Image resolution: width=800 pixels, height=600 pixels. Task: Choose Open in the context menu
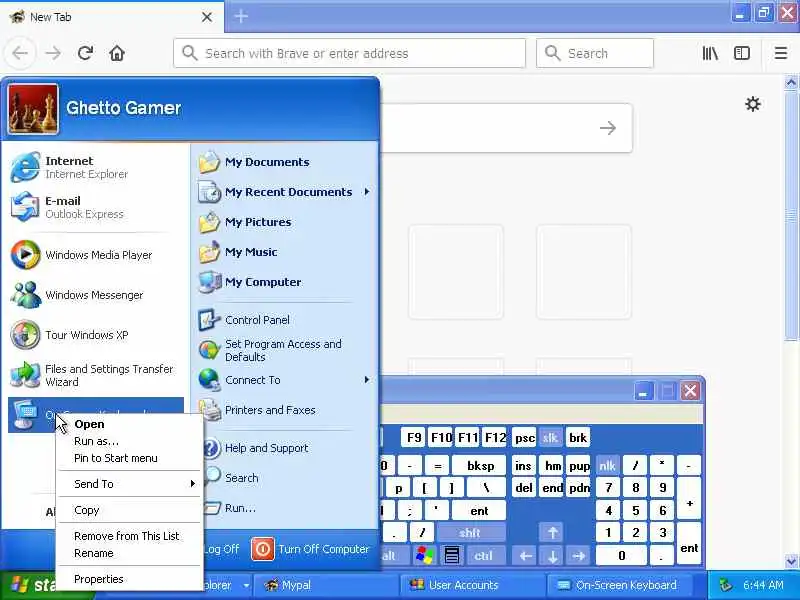[x=129, y=424]
